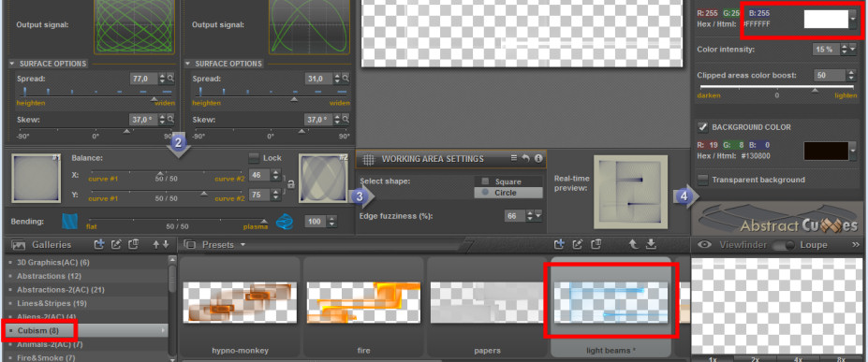Click the add new preset icon

point(559,244)
